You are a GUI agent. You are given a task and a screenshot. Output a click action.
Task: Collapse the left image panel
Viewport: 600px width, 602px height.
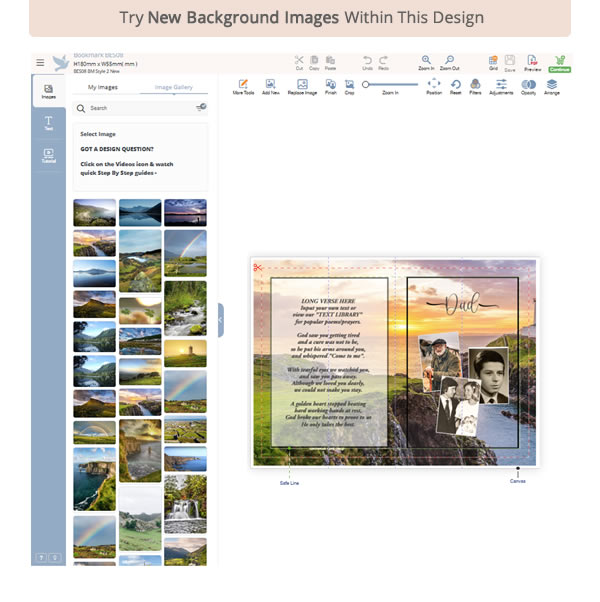220,320
